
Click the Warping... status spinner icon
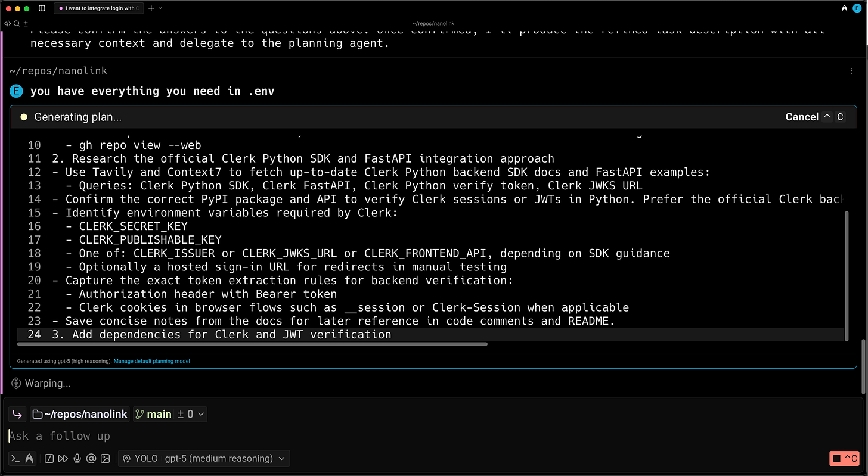click(x=16, y=383)
